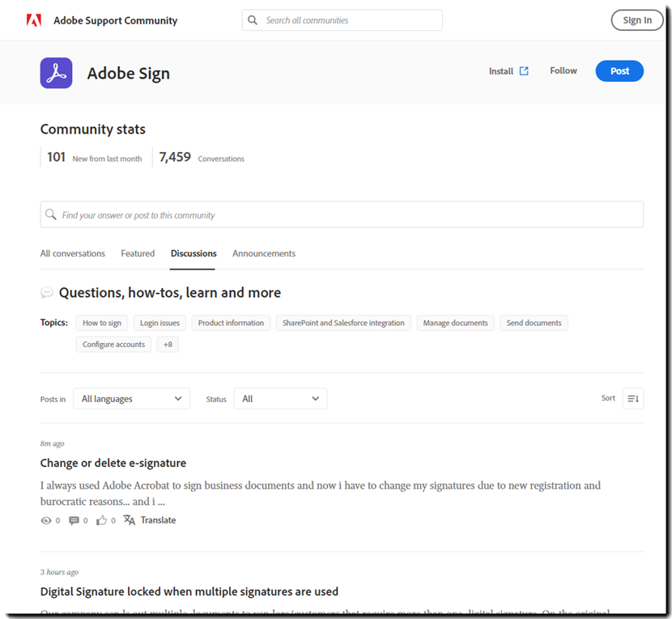Select the How to sign topic
This screenshot has height=619, width=672.
(x=102, y=323)
